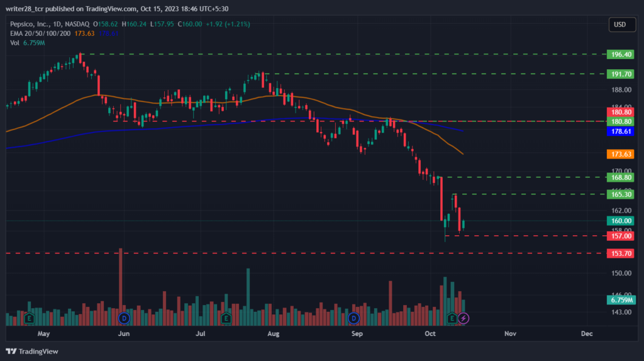Click the 196.40 green price label
The image size is (644, 361).
621,54
